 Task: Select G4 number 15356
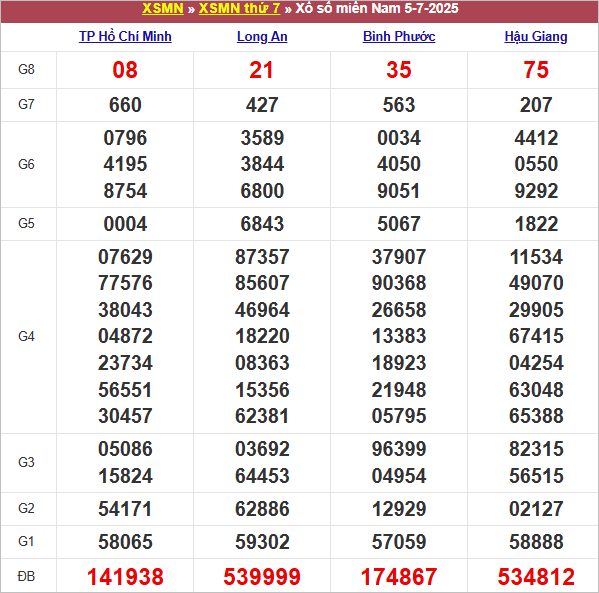coord(262,390)
